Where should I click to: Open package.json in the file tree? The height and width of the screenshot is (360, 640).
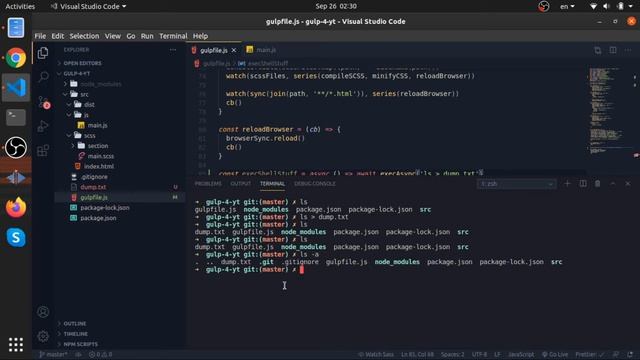click(x=98, y=218)
